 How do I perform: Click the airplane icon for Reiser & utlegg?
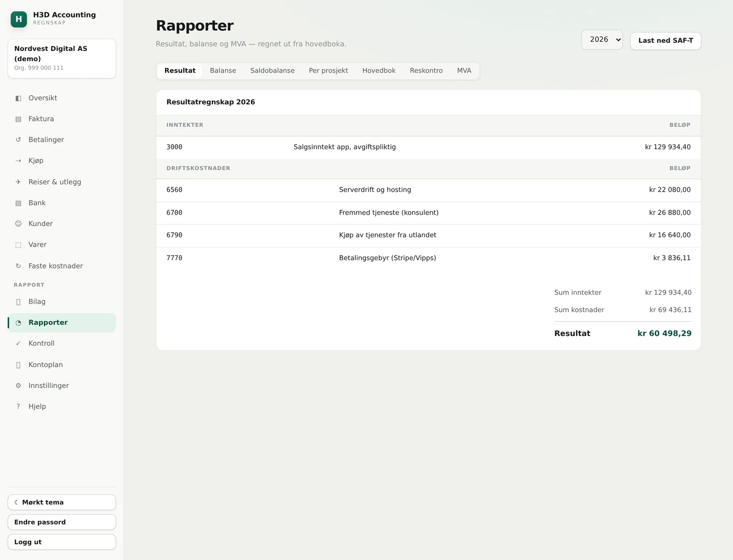click(18, 182)
